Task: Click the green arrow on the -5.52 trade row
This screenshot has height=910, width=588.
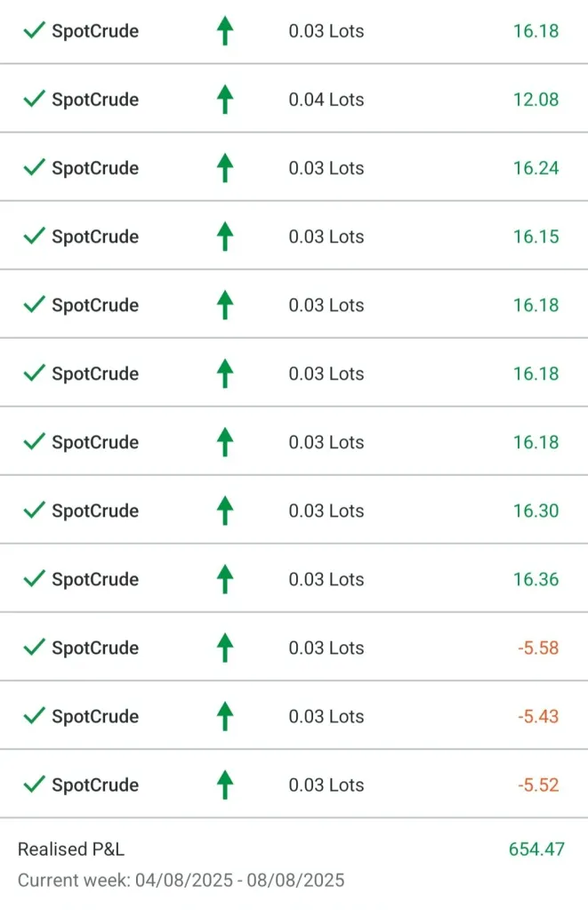Action: [x=225, y=785]
